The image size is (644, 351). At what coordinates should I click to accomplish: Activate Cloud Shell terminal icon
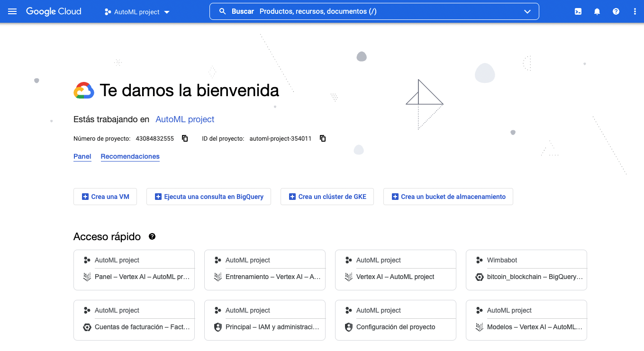click(578, 11)
